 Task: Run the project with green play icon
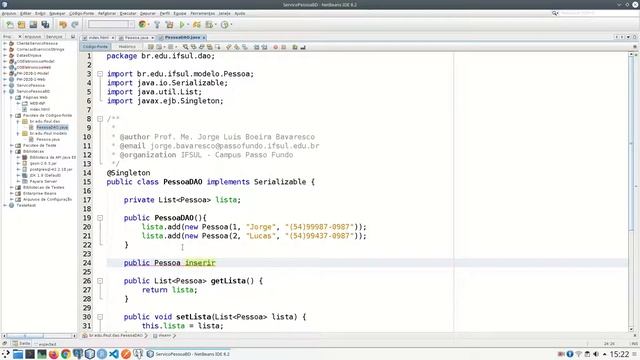tap(182, 25)
